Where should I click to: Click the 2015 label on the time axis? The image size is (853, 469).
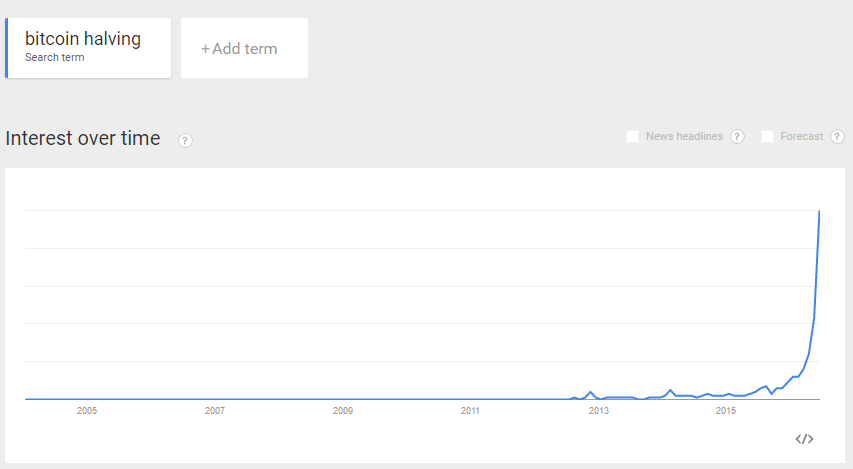[726, 411]
